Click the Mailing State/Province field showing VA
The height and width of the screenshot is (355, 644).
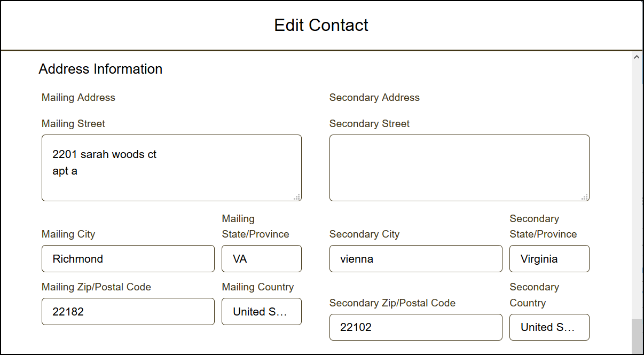[x=262, y=259]
